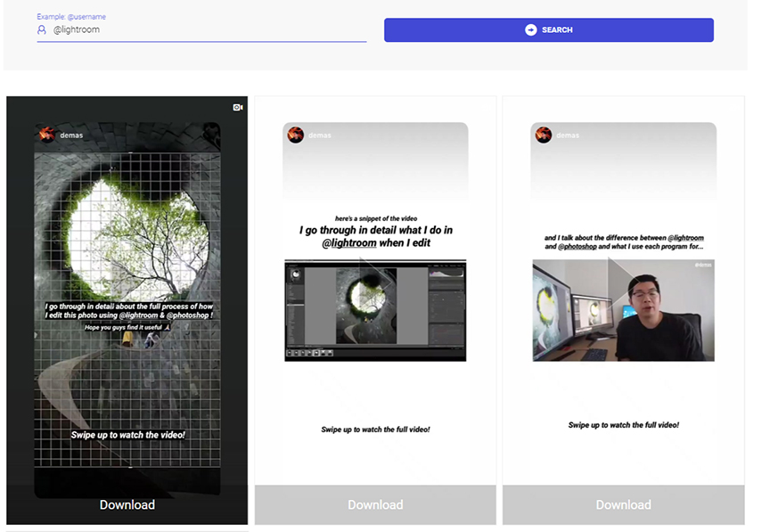
Task: Click the @photoshop mention in third story
Action: 577,247
